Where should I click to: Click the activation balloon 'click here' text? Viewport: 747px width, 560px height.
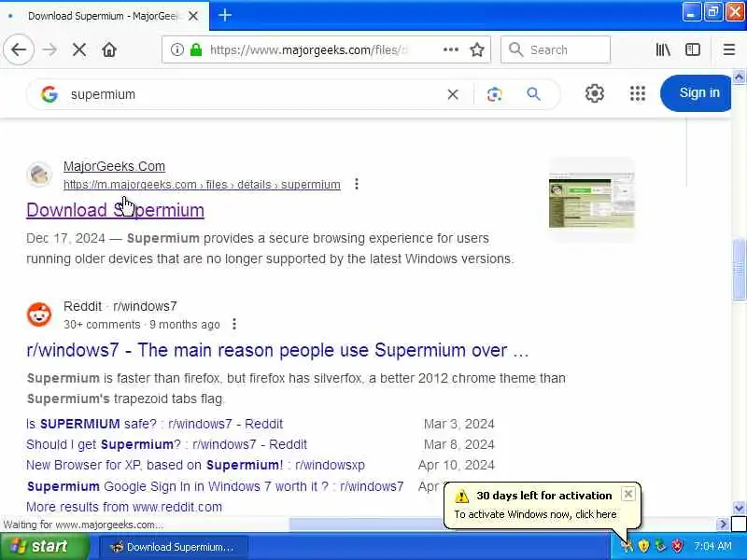click(x=596, y=514)
